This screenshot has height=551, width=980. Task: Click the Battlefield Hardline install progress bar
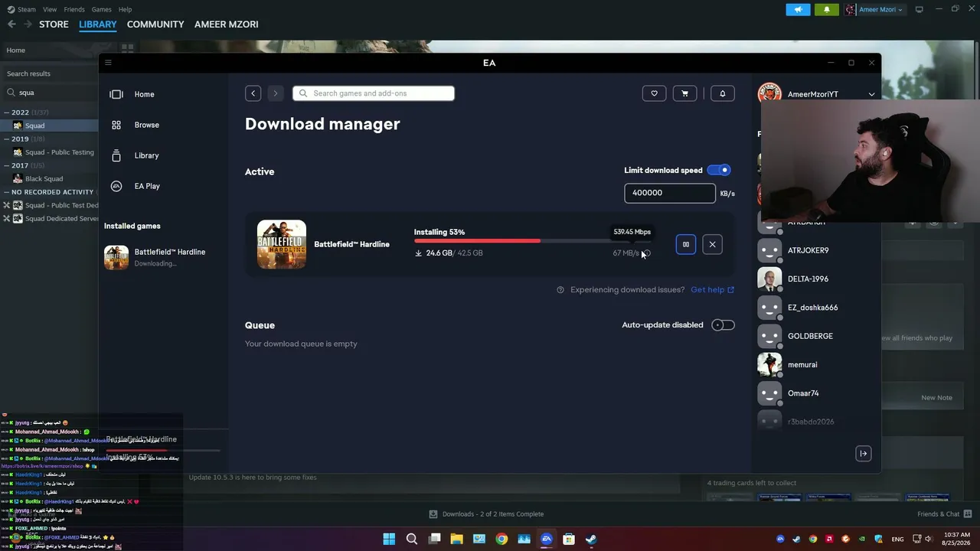tap(532, 241)
